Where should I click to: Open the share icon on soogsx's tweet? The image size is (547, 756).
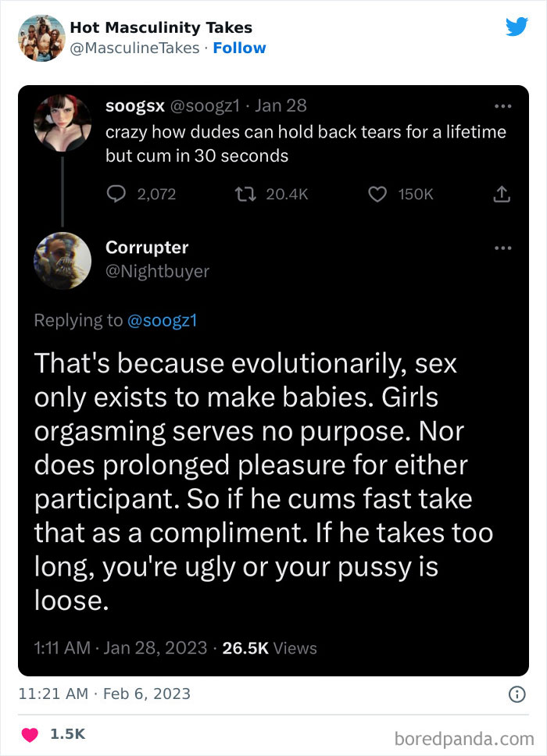point(502,194)
